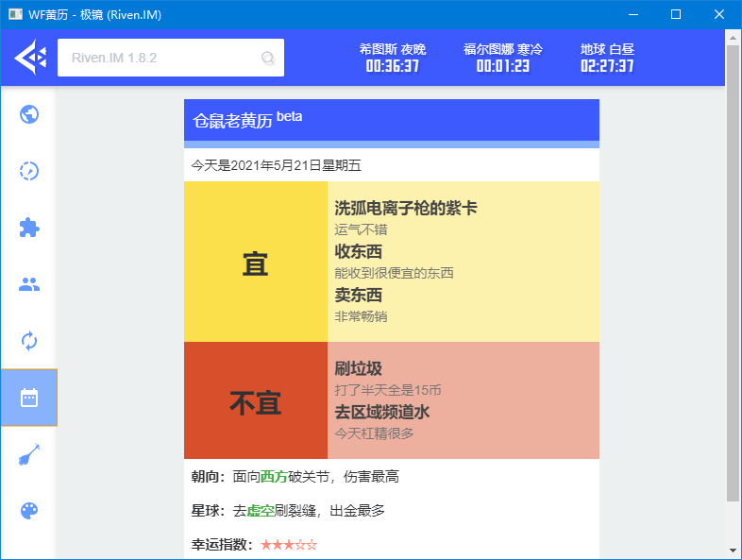
Task: Click the 希图斯 夜晚 timer
Action: pos(393,58)
